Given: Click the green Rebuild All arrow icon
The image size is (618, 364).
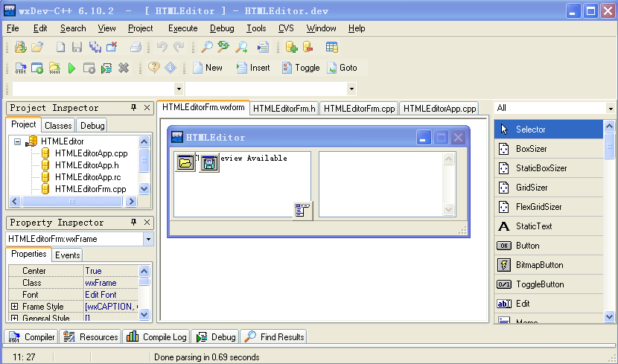Looking at the screenshot, I should pyautogui.click(x=71, y=68).
